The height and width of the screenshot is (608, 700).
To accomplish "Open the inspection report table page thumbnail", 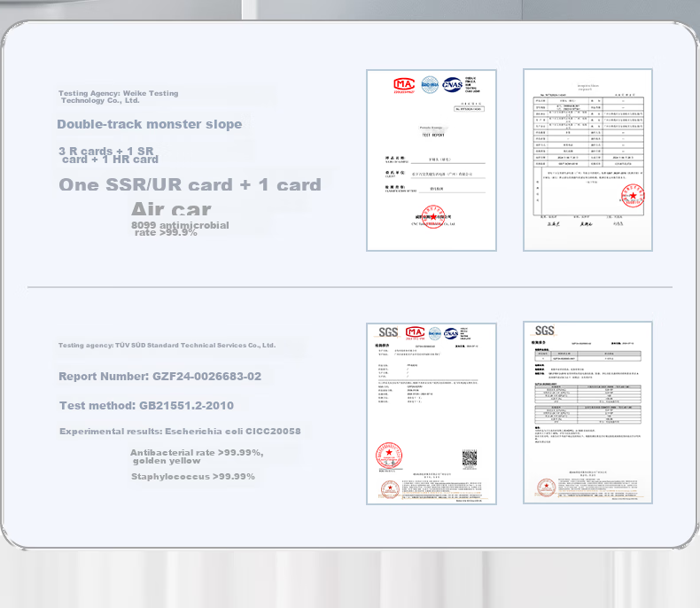I will (x=587, y=160).
